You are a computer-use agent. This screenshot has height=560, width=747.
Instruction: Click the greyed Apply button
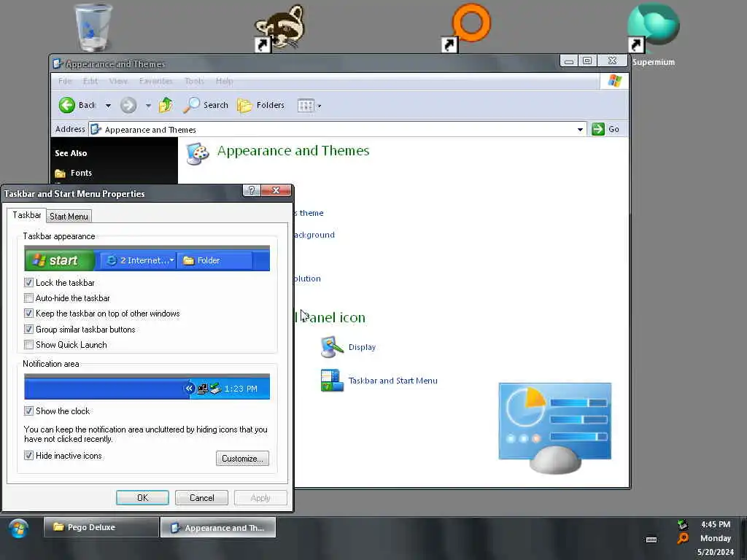(x=260, y=497)
